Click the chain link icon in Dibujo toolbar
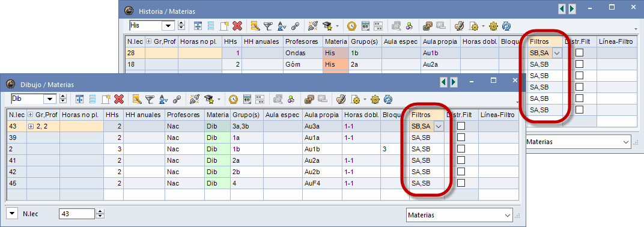The height and width of the screenshot is (227, 644). tap(177, 99)
